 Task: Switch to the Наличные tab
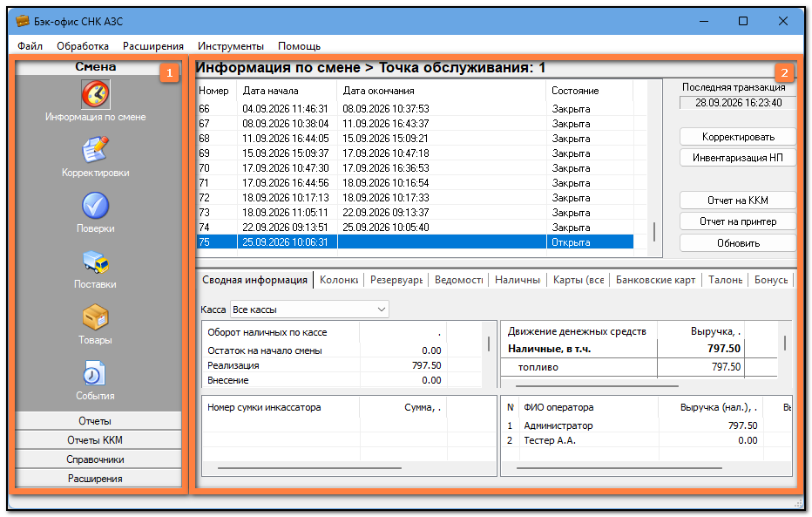coord(518,280)
